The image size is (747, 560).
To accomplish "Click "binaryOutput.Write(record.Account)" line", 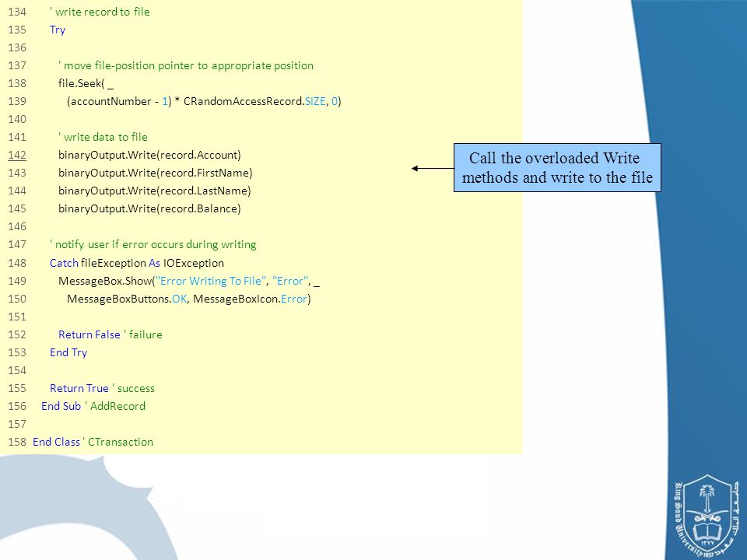I will [x=149, y=156].
